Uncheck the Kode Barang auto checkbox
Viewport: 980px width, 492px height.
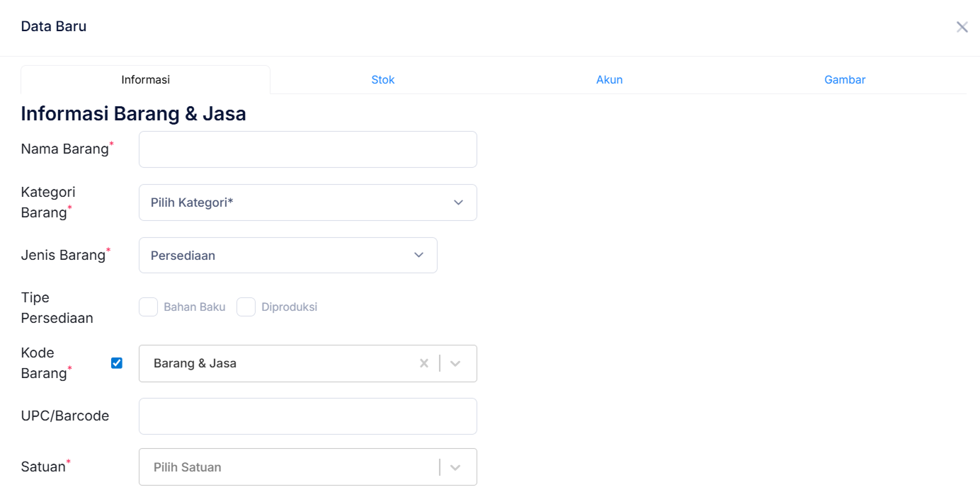117,363
